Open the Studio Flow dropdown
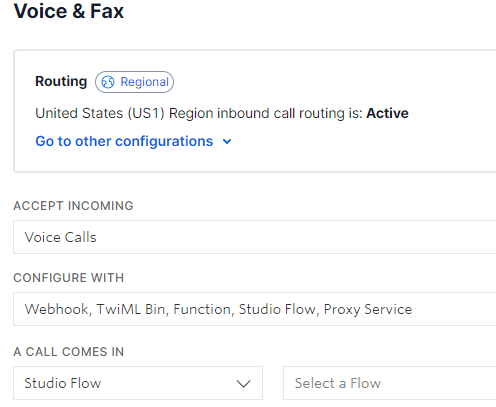Screen dimensions: 496x407 [x=138, y=383]
